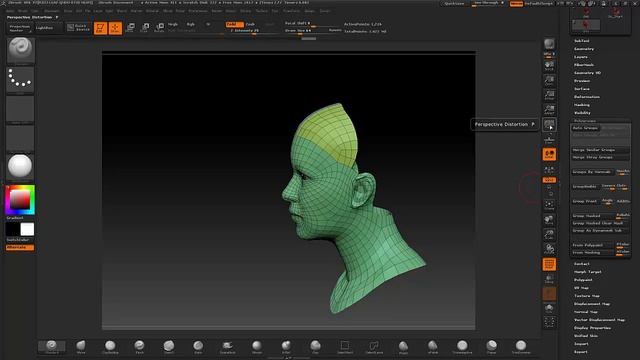Expand the UV Map section
The width and height of the screenshot is (640, 360).
582,288
